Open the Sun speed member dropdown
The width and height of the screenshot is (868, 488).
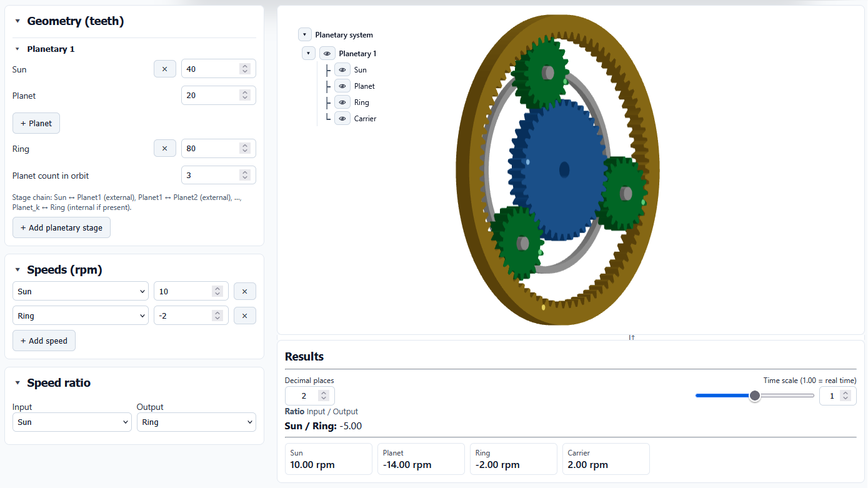[81, 291]
